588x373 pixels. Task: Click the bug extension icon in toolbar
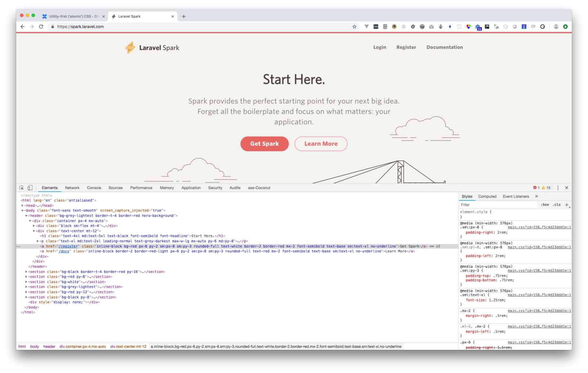[x=441, y=26]
